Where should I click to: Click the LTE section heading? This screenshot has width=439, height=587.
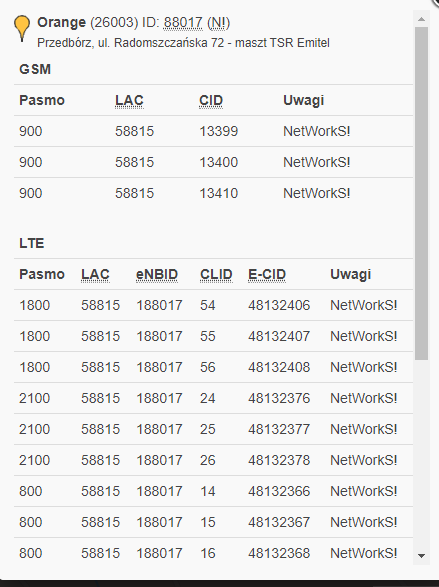click(32, 243)
